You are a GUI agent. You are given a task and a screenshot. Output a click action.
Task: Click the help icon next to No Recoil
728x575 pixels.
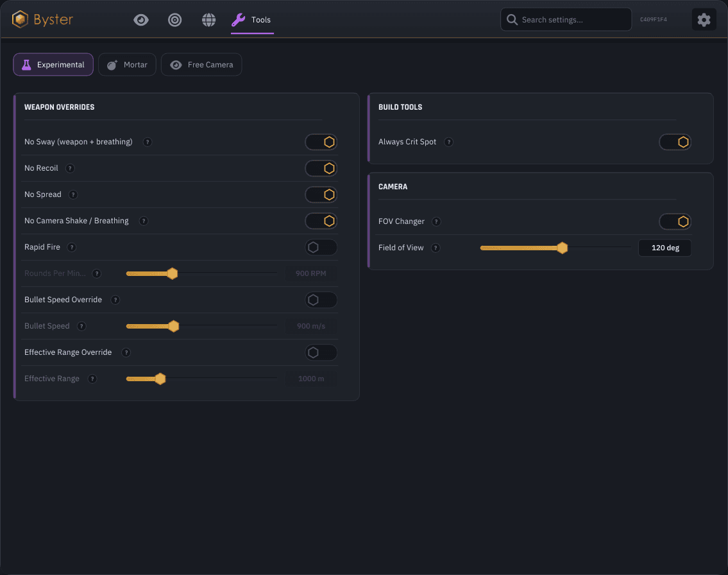[x=70, y=168]
